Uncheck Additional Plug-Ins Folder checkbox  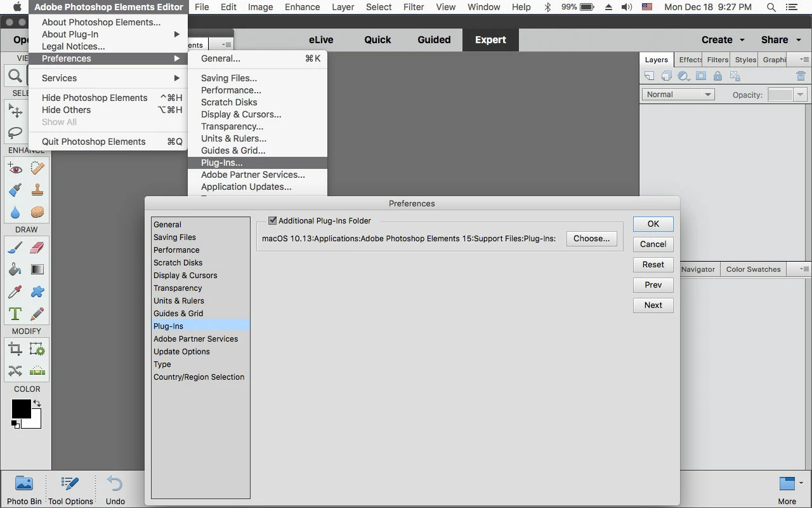pyautogui.click(x=273, y=221)
